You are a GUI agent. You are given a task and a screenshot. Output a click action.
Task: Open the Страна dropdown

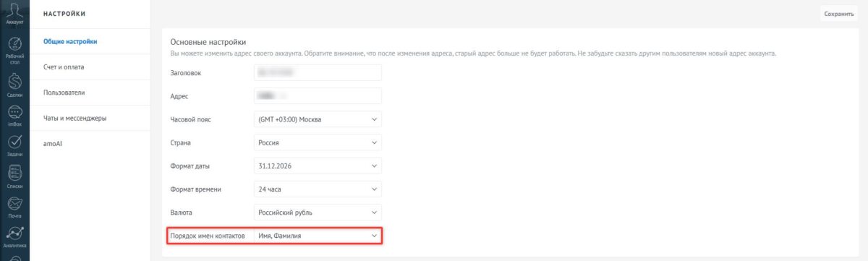click(318, 142)
